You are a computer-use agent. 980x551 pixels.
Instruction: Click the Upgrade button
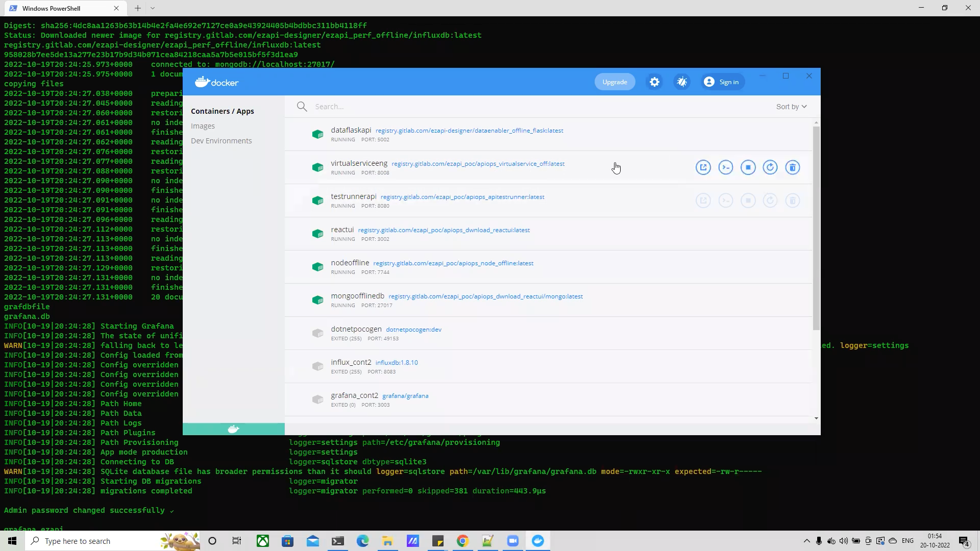pyautogui.click(x=615, y=82)
